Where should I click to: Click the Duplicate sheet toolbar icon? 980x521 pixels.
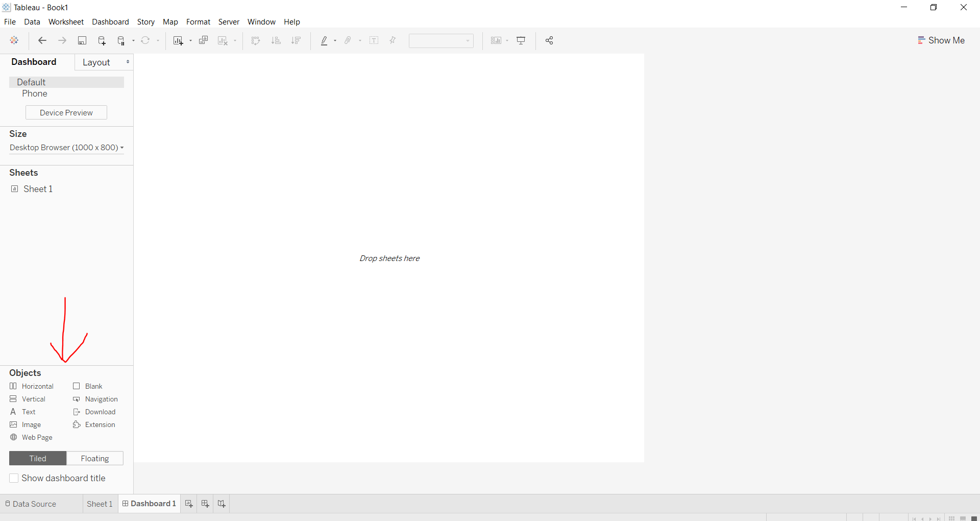coord(203,40)
